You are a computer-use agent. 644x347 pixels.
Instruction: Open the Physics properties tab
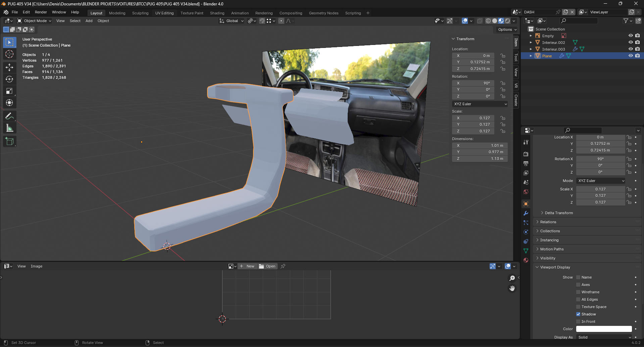coord(526,232)
